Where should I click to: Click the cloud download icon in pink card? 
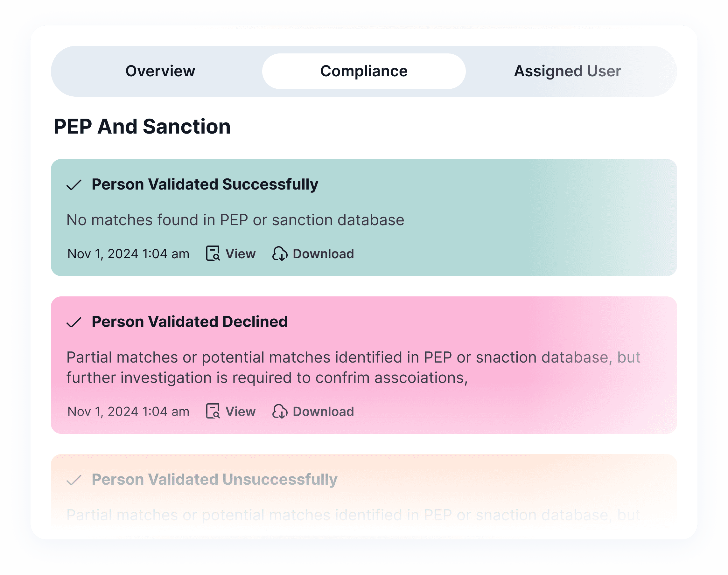280,412
